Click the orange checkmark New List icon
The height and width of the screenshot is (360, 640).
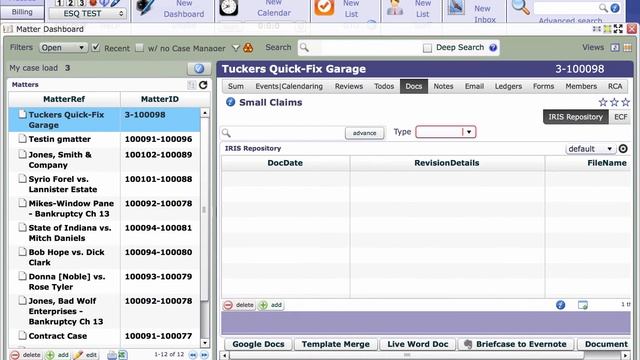(324, 7)
